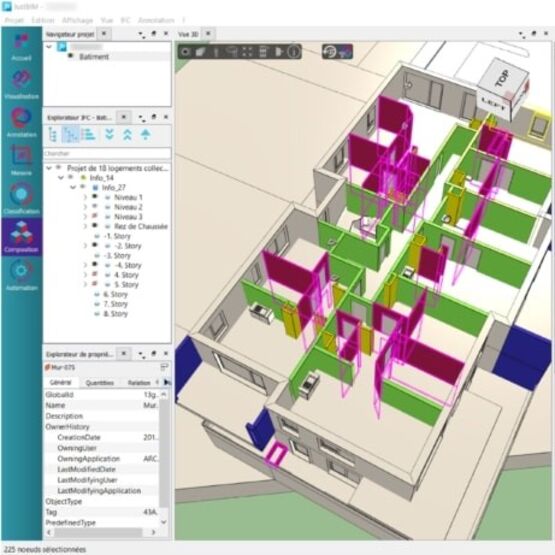Screen dimensions: 555x555
Task: Toggle visibility of 4. Story
Action: tap(95, 274)
